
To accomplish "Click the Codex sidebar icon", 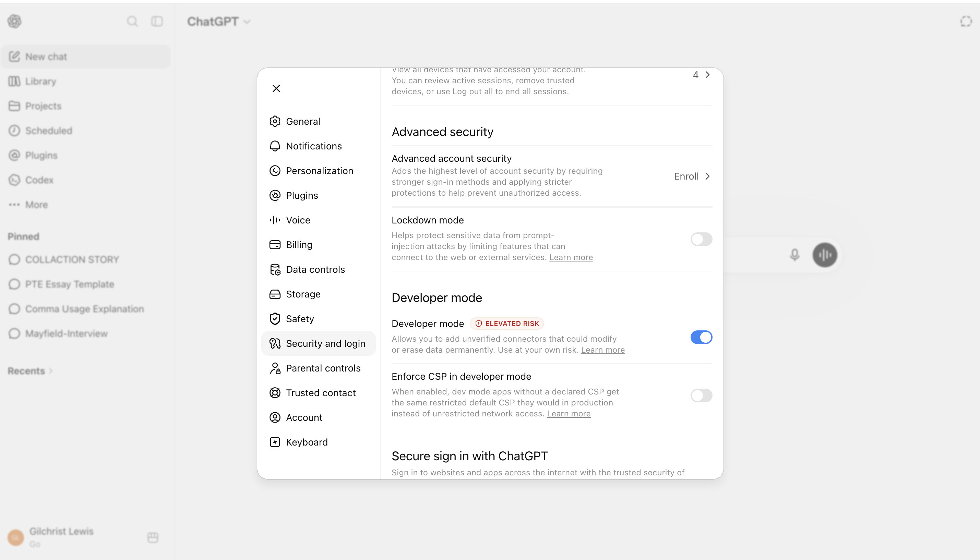I will coord(14,180).
